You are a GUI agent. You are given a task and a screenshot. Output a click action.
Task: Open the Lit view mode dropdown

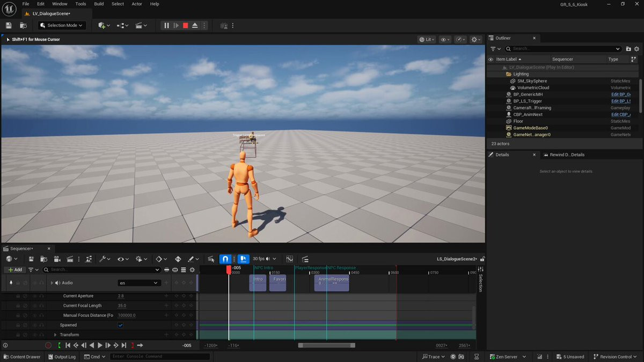point(427,40)
